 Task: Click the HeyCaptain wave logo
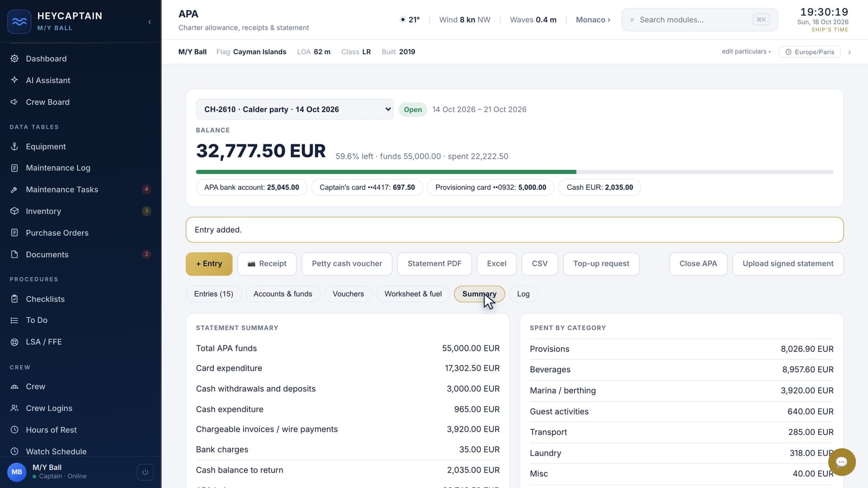click(19, 22)
